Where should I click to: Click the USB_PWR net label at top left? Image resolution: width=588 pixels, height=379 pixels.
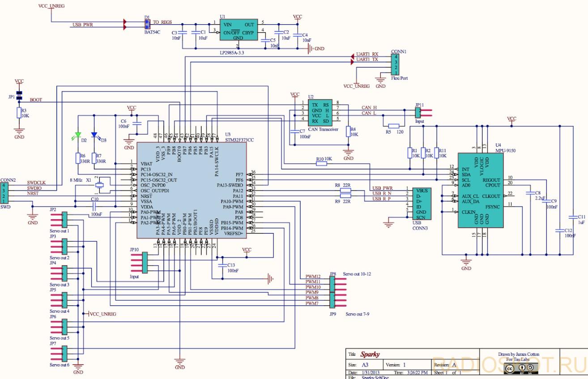[x=83, y=25]
